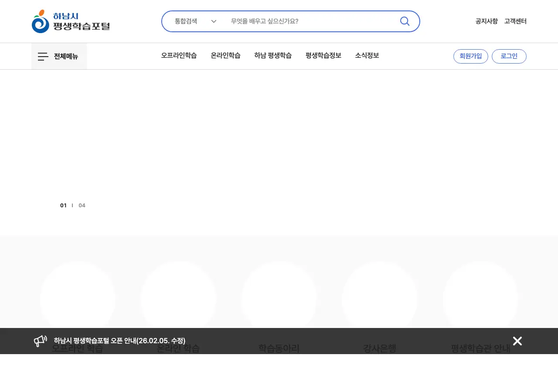Click the 회원가입 button

tap(470, 56)
